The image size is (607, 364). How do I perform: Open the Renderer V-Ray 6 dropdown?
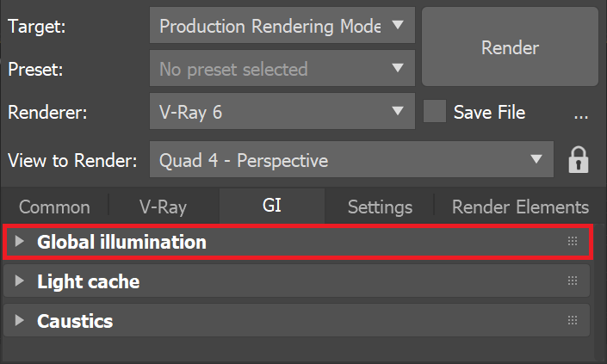[x=282, y=111]
